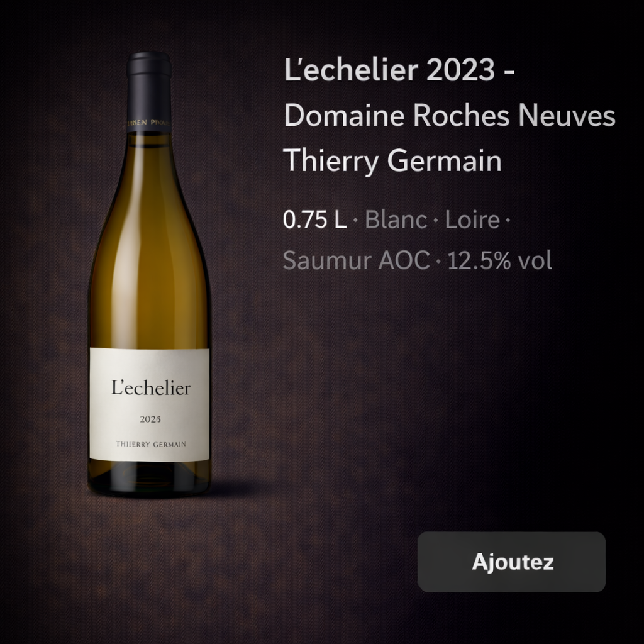Click the Saumur AOC appellation tag
The image size is (644, 644).
tap(356, 260)
